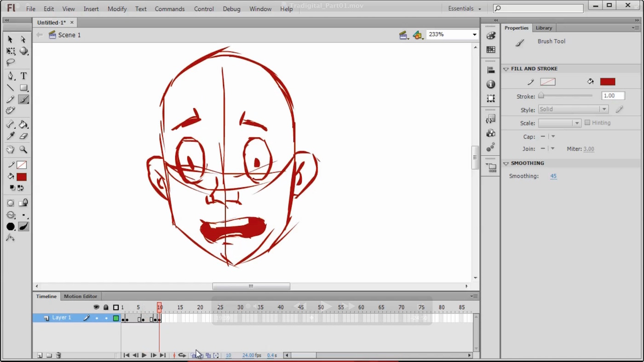
Task: Select the Pencil tool
Action: click(10, 100)
